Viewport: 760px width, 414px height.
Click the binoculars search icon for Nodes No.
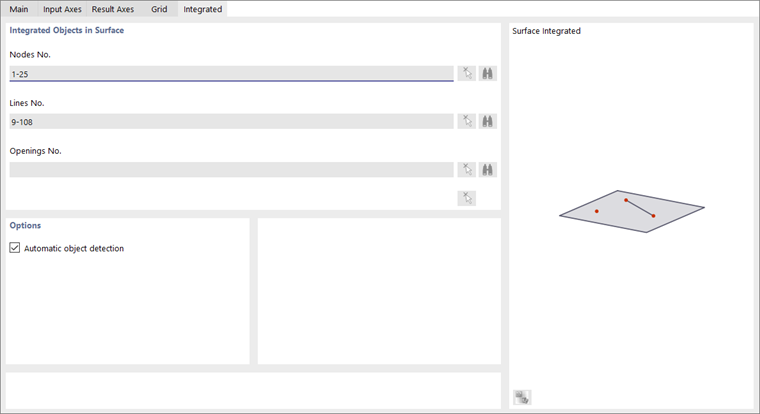click(488, 73)
